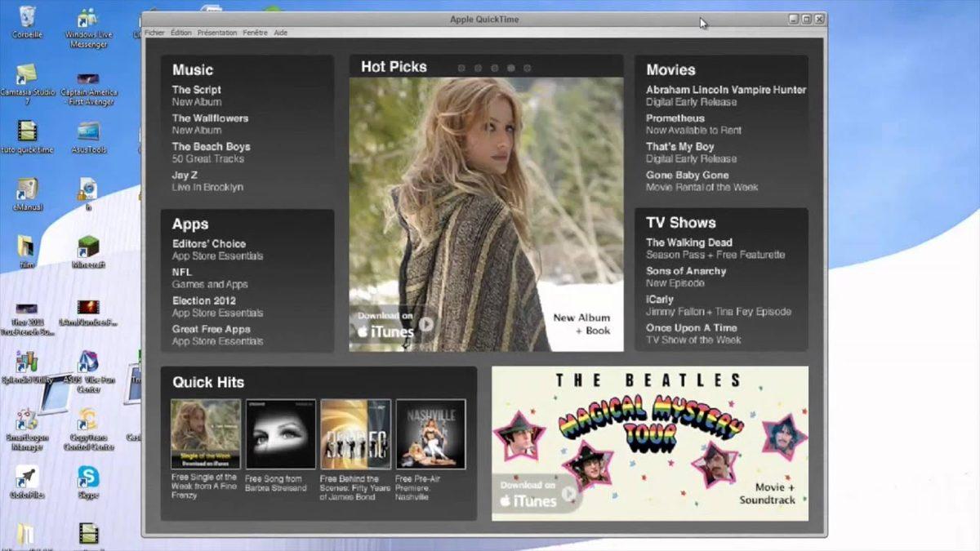
Task: Expand the Fenêtre menu
Action: coord(255,33)
